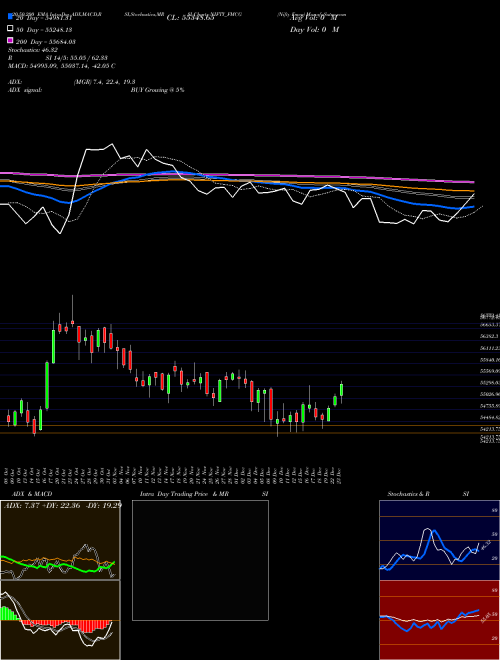
Task: Click the Intra Day Trading Price & MRSI title
Action: [x=204, y=494]
